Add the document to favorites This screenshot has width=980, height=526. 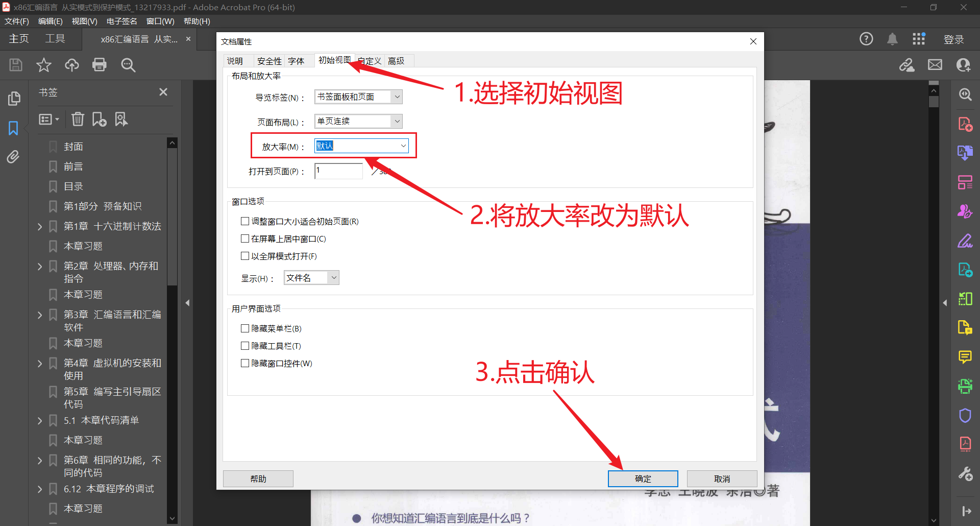[x=43, y=65]
